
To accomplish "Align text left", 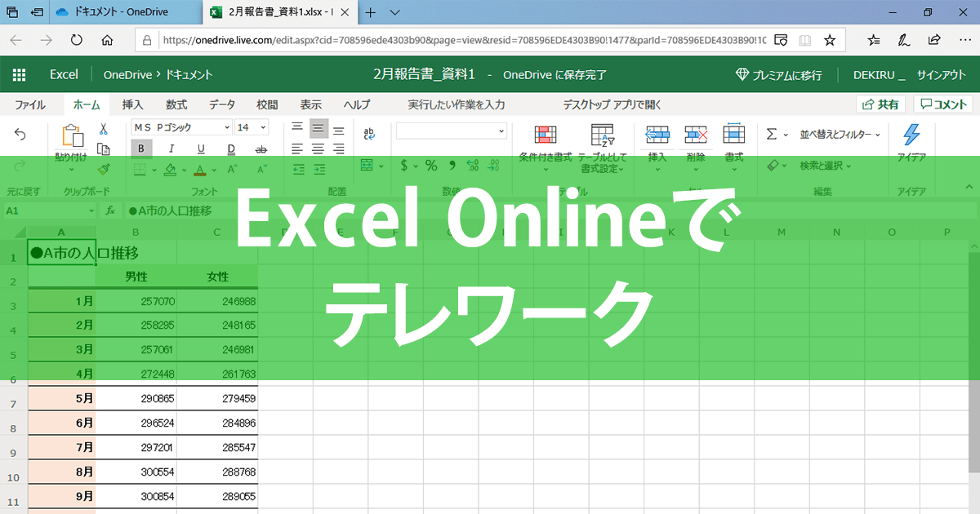I will [297, 148].
